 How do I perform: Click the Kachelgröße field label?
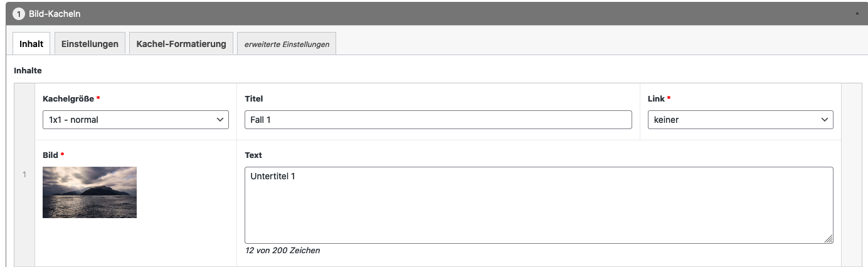[68, 99]
